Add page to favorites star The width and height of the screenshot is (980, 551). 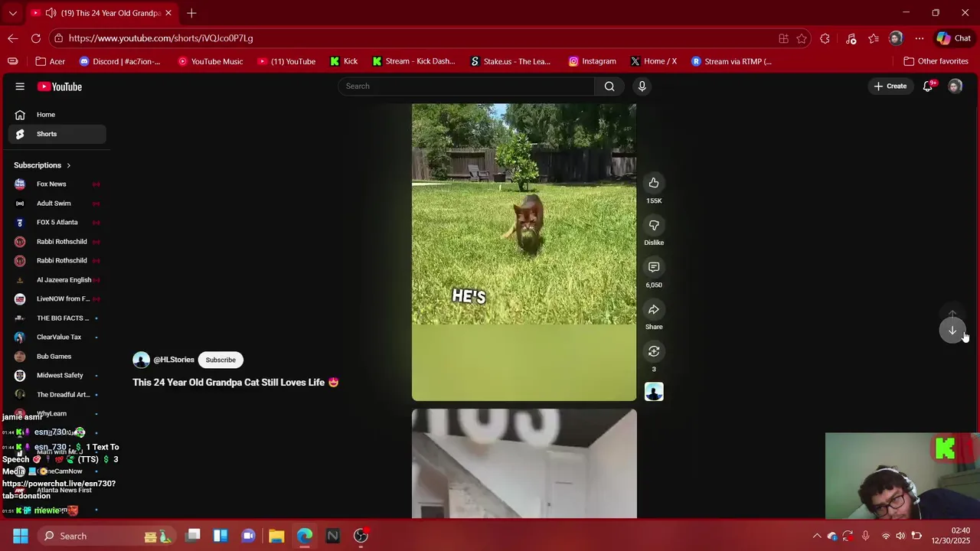802,38
